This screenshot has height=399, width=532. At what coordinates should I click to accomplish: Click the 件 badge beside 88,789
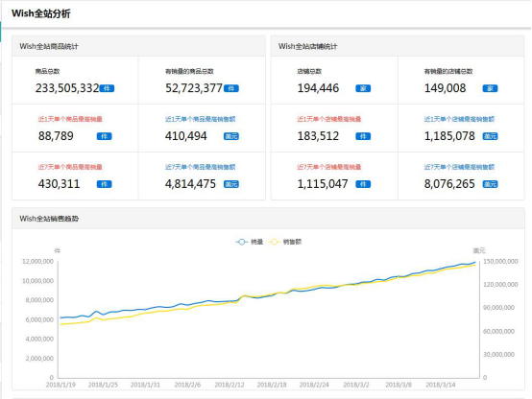tap(104, 136)
